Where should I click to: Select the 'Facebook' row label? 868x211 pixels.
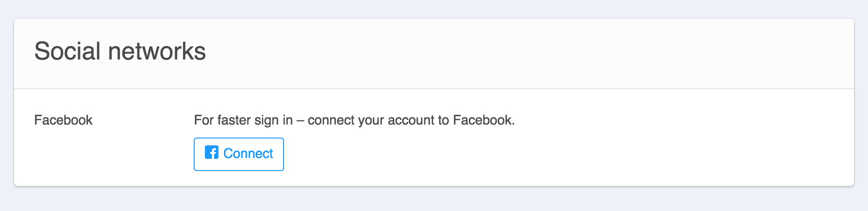coord(63,120)
